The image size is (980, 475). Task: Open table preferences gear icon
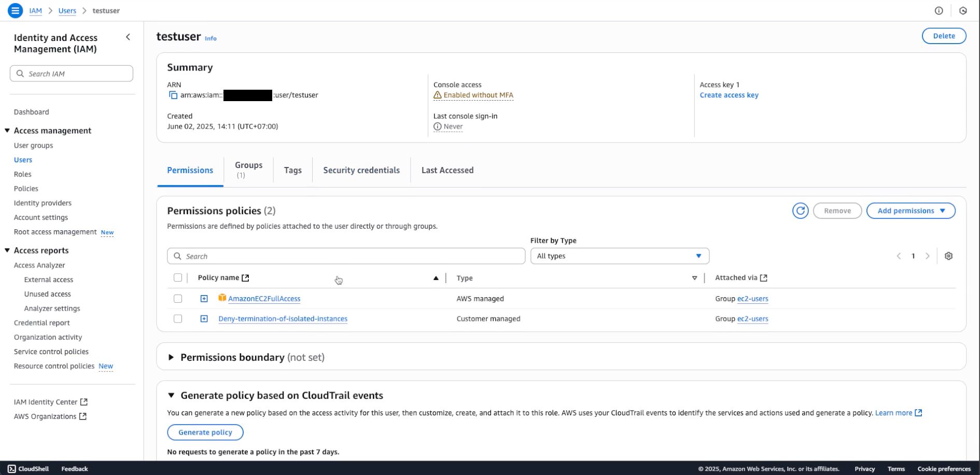[x=948, y=256]
